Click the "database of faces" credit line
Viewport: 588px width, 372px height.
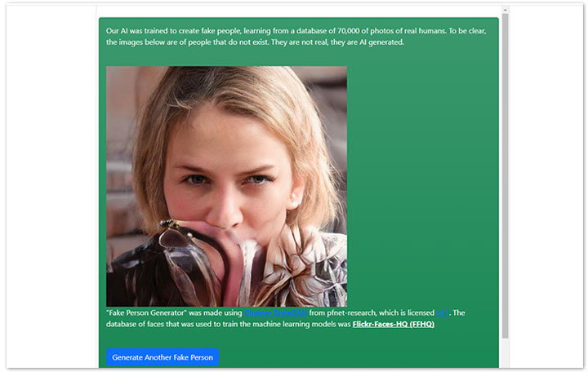pos(229,324)
